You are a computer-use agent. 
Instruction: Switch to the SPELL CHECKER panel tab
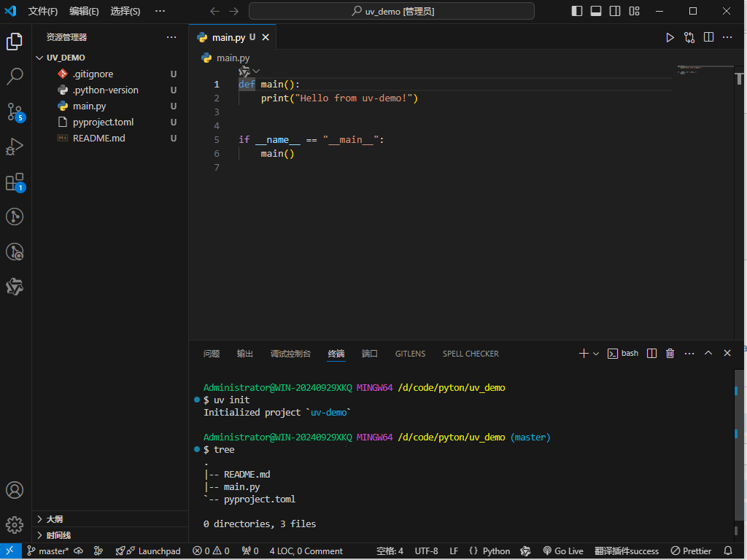[x=471, y=354]
